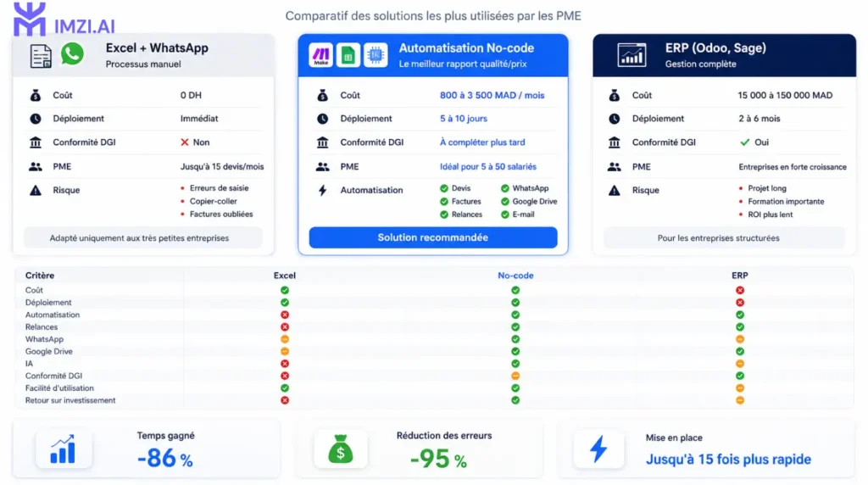This screenshot has width=868, height=485.
Task: Click the money bag Coût icon in Excel card
Action: tap(36, 95)
